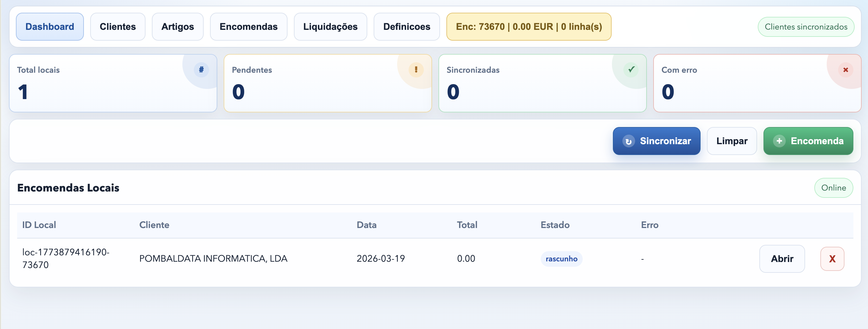The image size is (868, 329).
Task: Select the POMBALDATA INFORMATICA order row
Action: tap(214, 258)
